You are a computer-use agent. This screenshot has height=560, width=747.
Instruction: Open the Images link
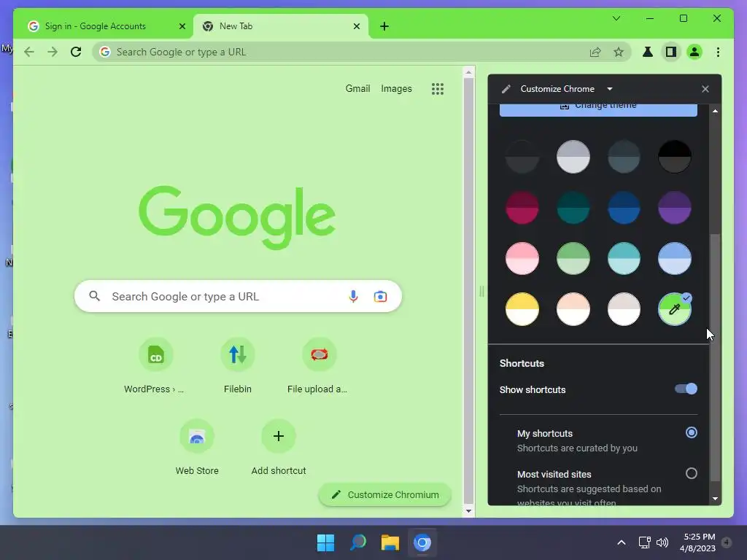click(x=396, y=88)
